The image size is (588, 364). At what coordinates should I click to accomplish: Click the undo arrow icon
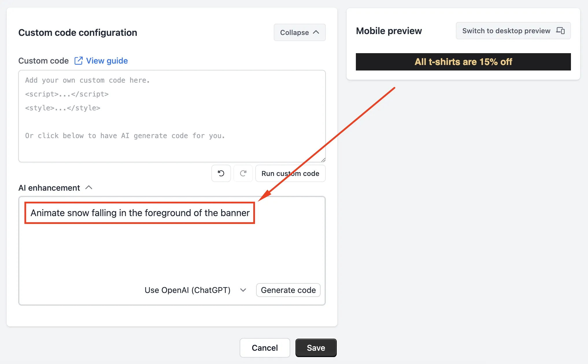coord(221,173)
